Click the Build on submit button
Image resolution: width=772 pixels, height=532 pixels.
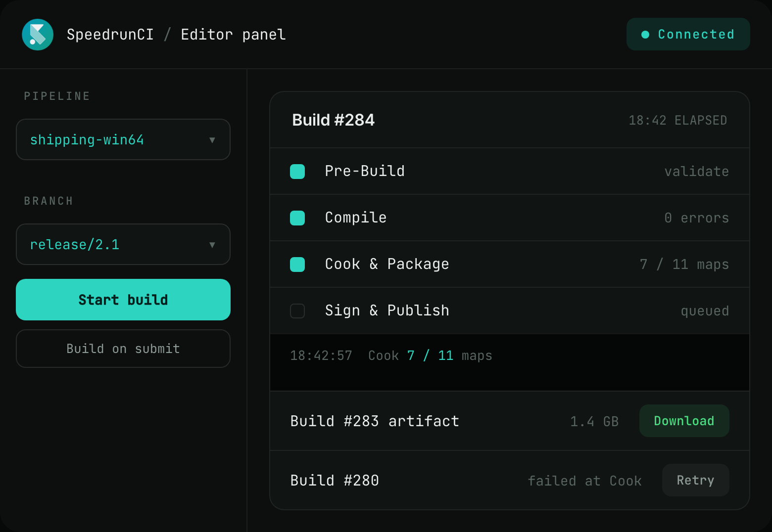[123, 349]
